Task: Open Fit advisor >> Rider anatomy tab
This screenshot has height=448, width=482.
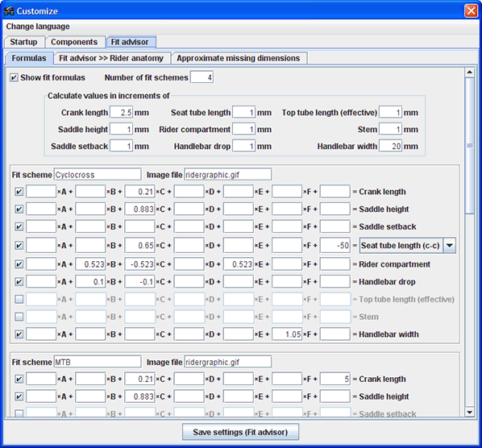Action: click(111, 58)
